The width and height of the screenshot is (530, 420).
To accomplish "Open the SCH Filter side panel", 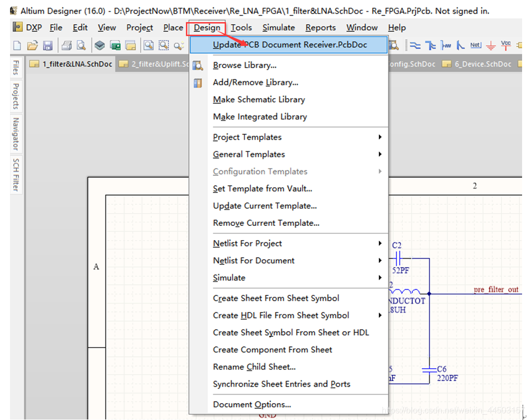I will (16, 175).
